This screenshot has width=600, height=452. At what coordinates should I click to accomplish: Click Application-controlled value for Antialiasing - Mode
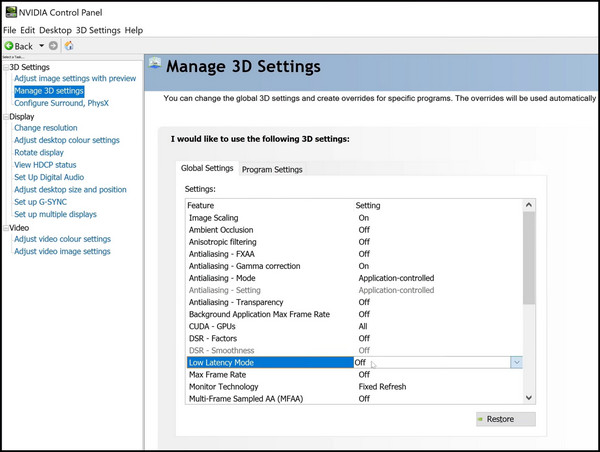396,278
